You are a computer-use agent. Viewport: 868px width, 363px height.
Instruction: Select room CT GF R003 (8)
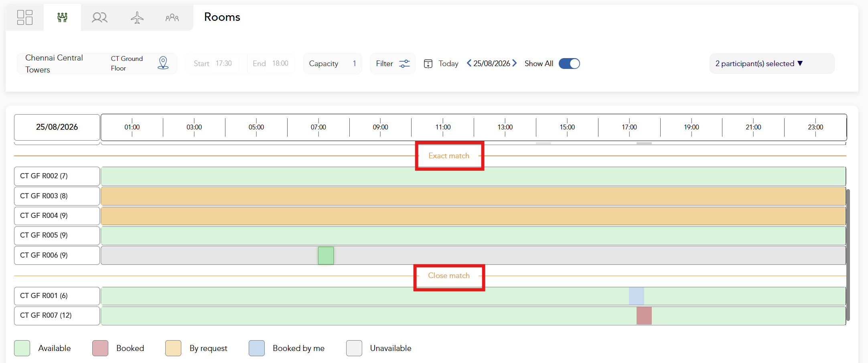click(x=57, y=196)
